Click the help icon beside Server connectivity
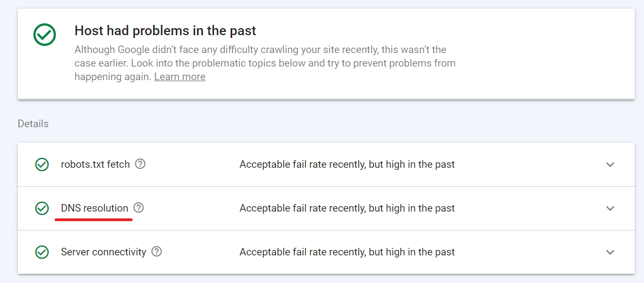This screenshot has height=283, width=644. (156, 252)
